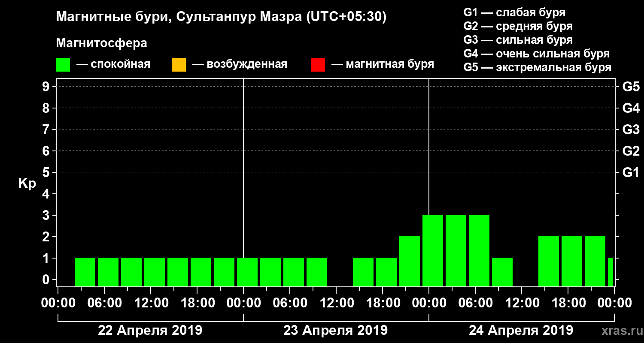Click the green 'спокойная' legend swatch
Screen dimensions: 644x343
tap(63, 65)
